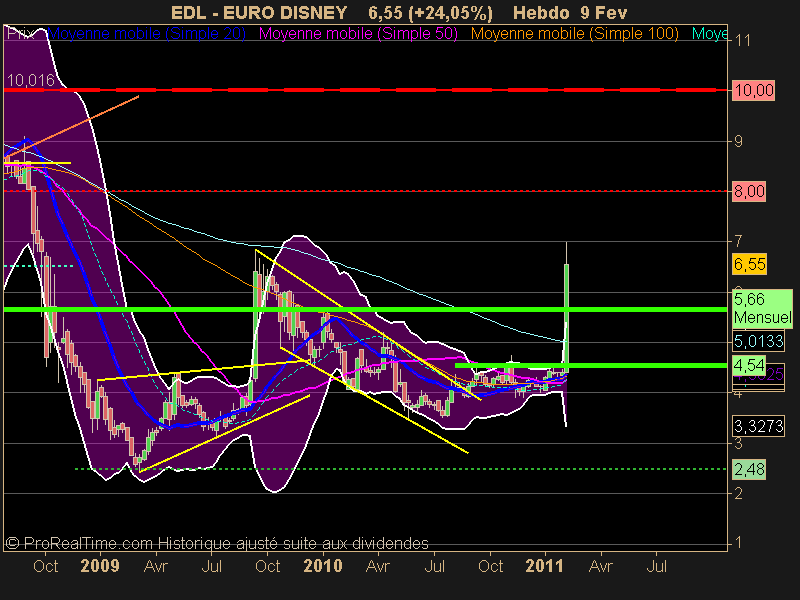Click the "11" price axis tick label
Viewport: 800px width, 600px height.
pyautogui.click(x=742, y=40)
